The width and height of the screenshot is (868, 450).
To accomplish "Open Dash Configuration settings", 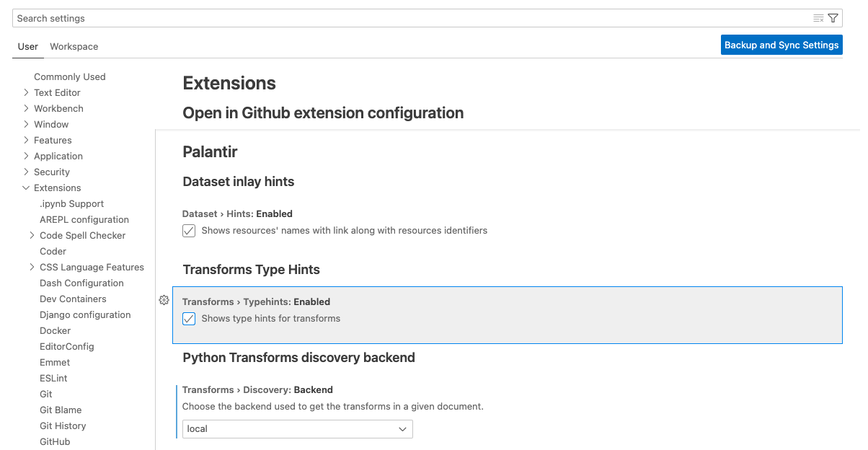I will pos(82,283).
